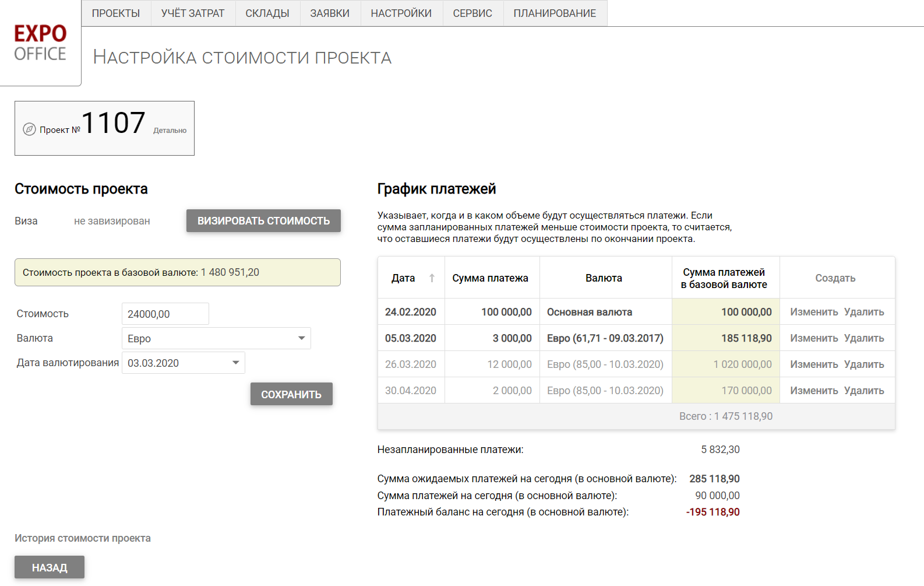Image resolution: width=924 pixels, height=586 pixels.
Task: Click the Expo Office logo
Action: tap(40, 43)
